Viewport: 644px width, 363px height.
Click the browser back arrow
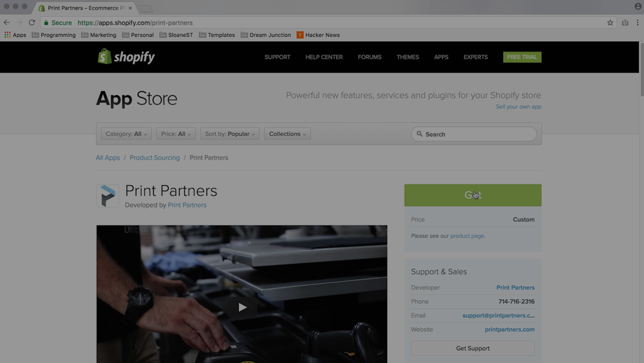[6, 23]
